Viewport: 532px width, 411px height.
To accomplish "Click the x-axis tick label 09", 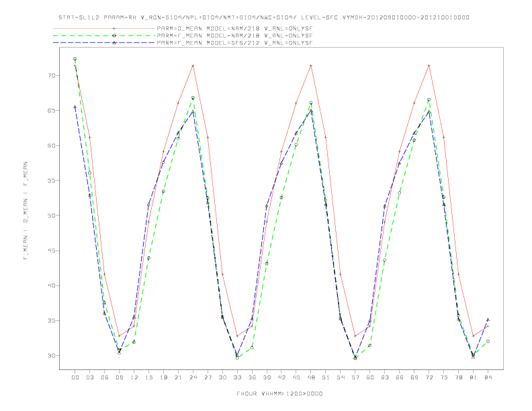I will pyautogui.click(x=119, y=377).
